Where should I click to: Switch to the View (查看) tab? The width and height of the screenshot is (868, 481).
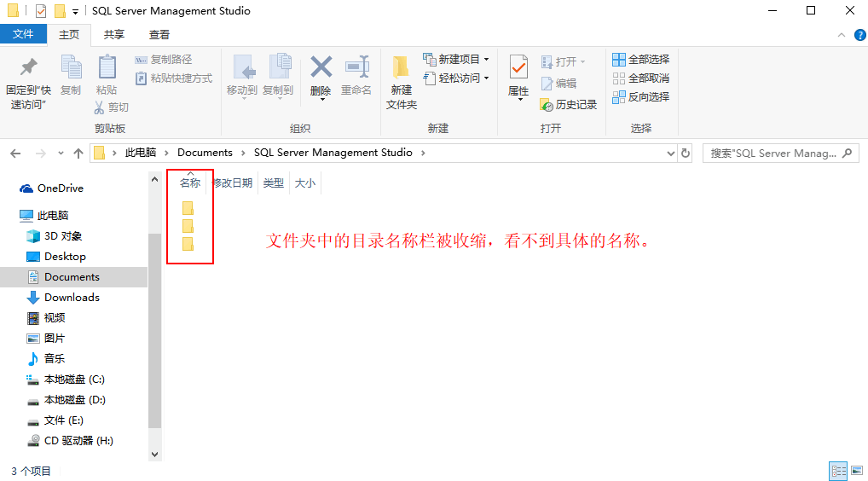159,34
